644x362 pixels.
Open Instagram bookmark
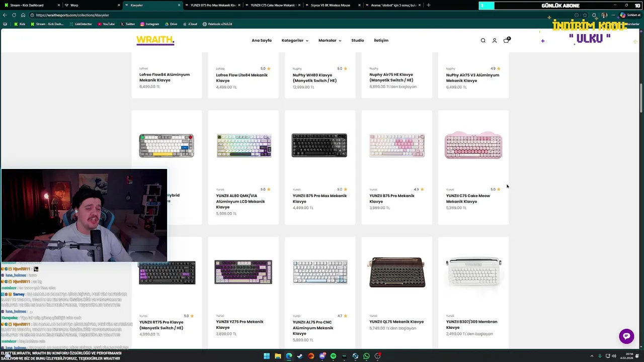click(x=149, y=24)
